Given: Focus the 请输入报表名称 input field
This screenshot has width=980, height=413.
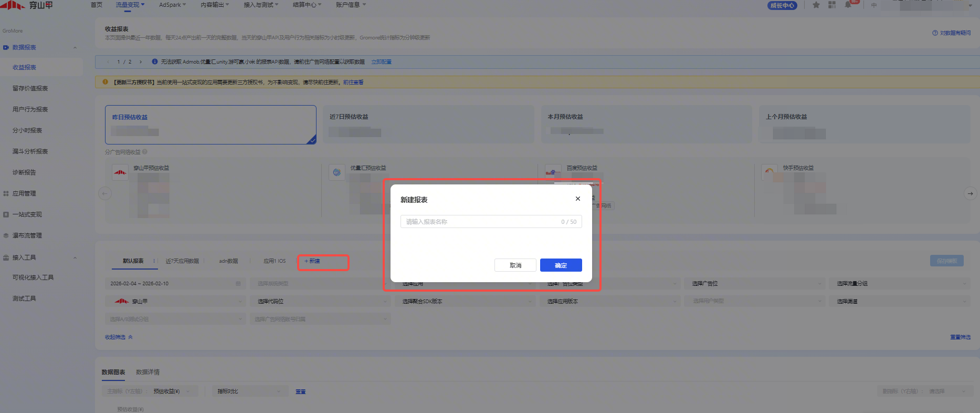Looking at the screenshot, I should [480, 222].
